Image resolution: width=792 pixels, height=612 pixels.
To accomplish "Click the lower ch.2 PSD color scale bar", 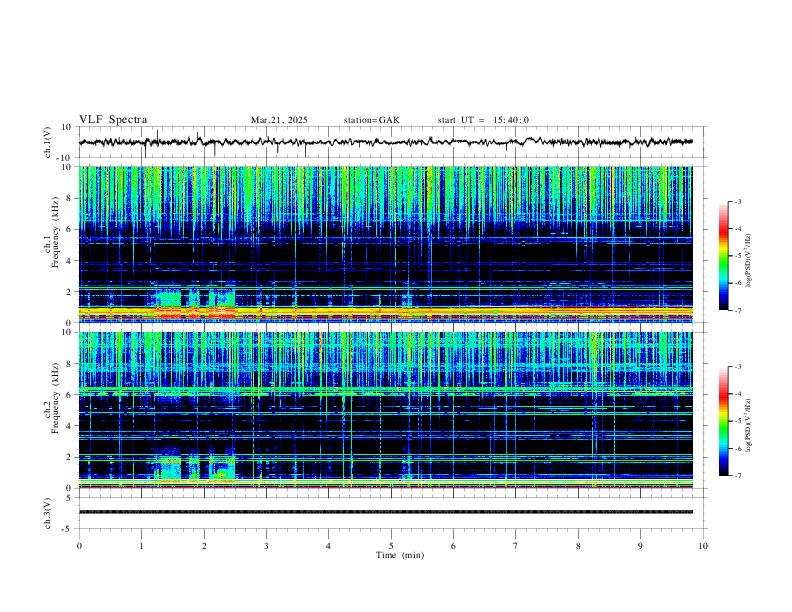I will click(723, 421).
